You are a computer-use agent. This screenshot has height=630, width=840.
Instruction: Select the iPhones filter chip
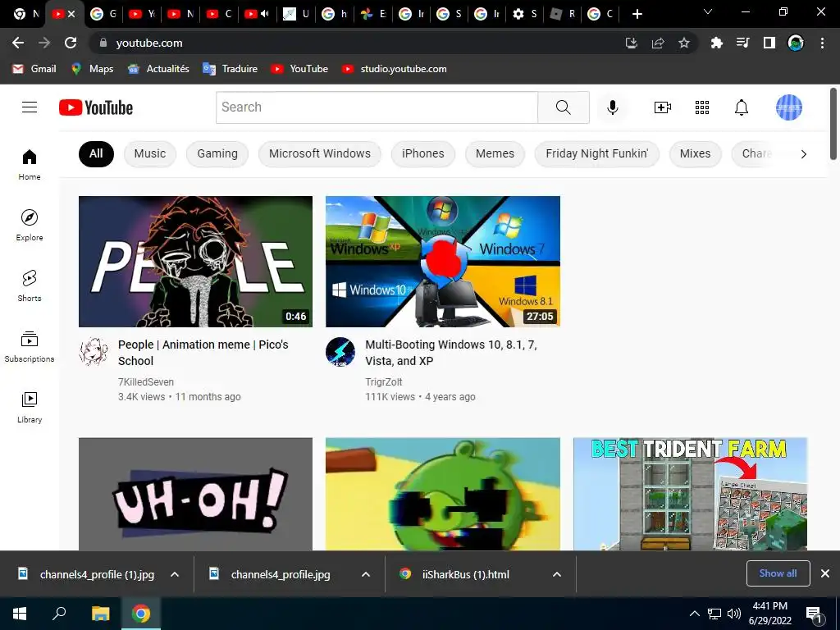pyautogui.click(x=423, y=153)
